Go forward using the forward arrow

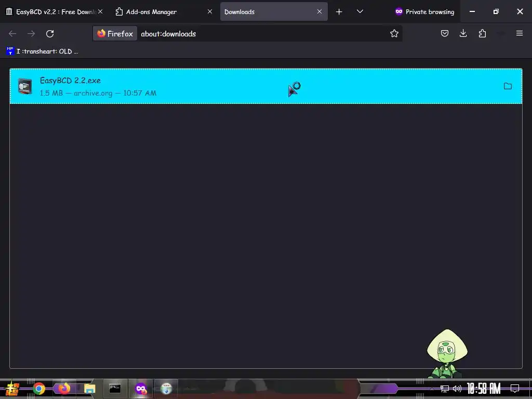click(31, 34)
